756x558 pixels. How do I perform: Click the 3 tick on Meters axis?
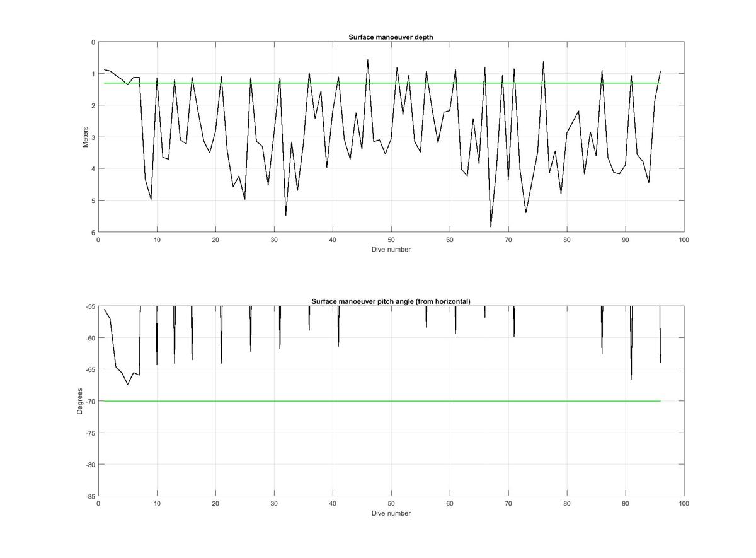[93, 137]
